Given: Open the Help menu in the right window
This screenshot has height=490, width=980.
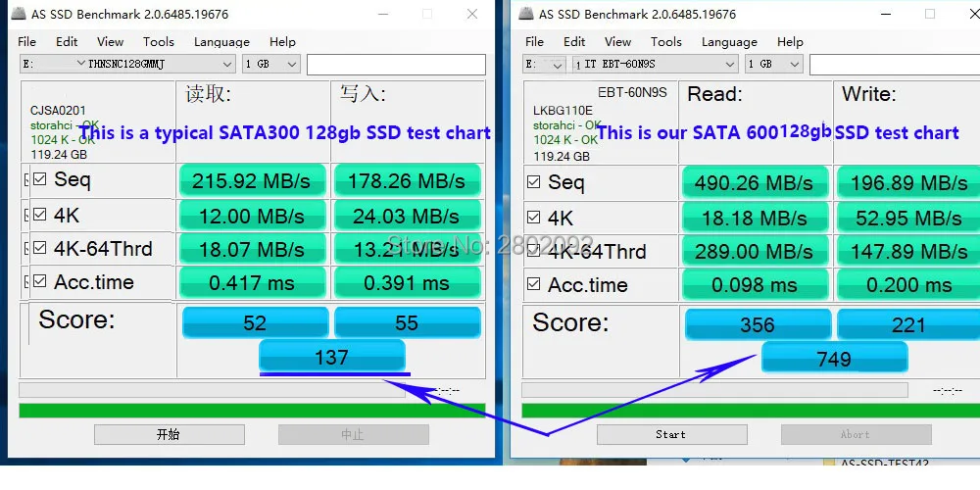Looking at the screenshot, I should (790, 42).
